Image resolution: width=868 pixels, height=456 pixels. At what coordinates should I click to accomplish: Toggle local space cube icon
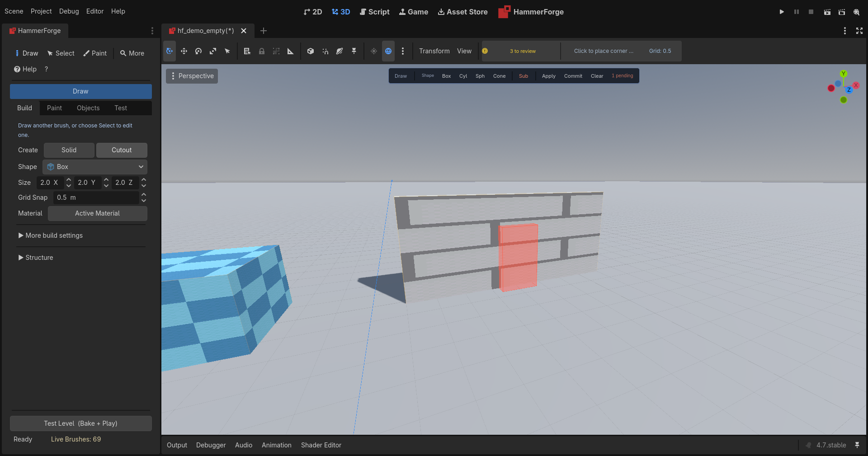[x=311, y=51]
